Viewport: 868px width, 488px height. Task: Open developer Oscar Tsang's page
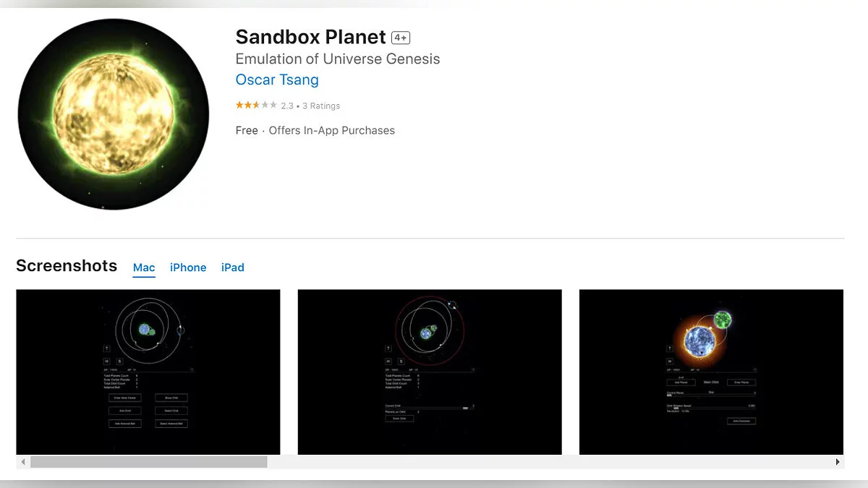click(277, 80)
